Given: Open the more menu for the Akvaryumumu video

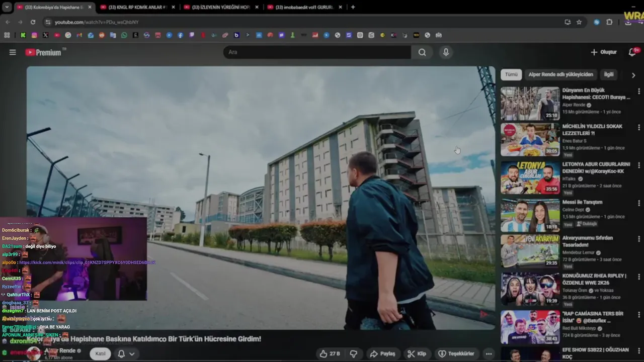Looking at the screenshot, I should pyautogui.click(x=638, y=239).
